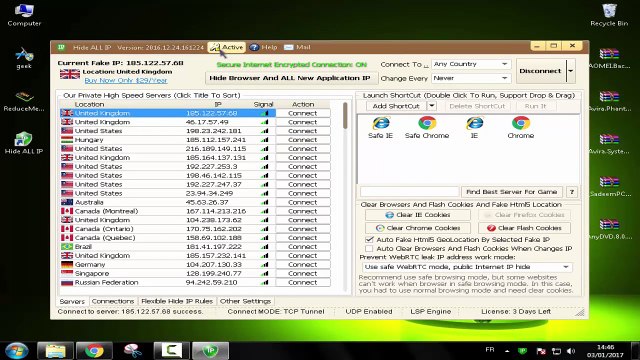Connect to Hungary server
The height and width of the screenshot is (360, 640).
302,140
